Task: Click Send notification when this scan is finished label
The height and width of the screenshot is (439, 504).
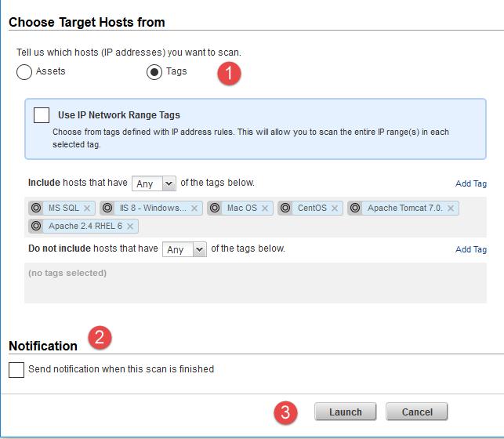Action: coord(121,369)
